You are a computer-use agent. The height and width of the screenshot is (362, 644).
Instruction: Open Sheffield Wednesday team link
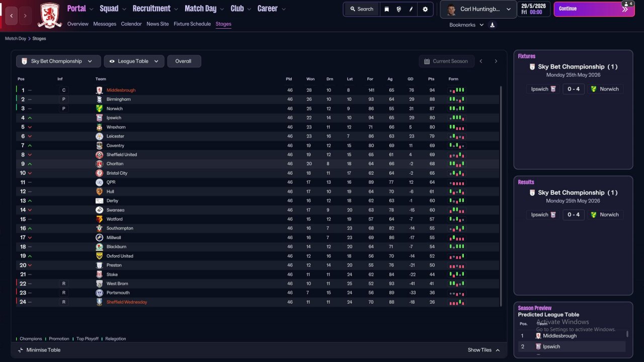[127, 302]
